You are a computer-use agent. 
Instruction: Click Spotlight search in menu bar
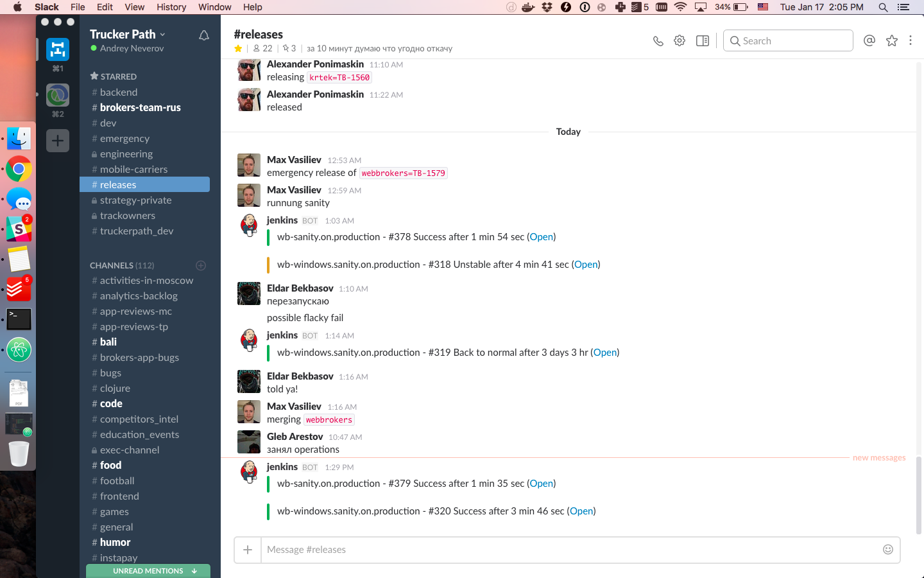coord(883,7)
